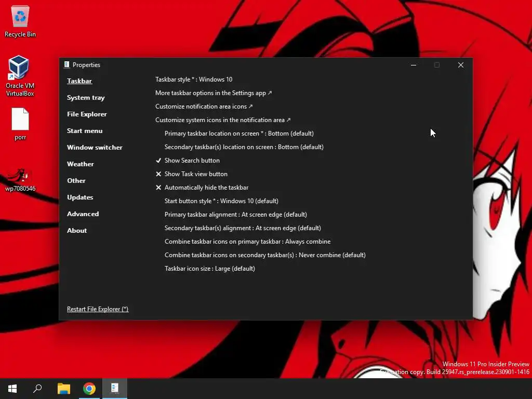Open the Recycle Bin desktop icon
The height and width of the screenshot is (399, 532).
[x=20, y=22]
